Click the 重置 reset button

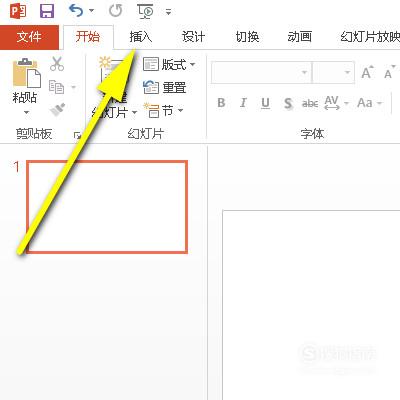click(x=164, y=88)
